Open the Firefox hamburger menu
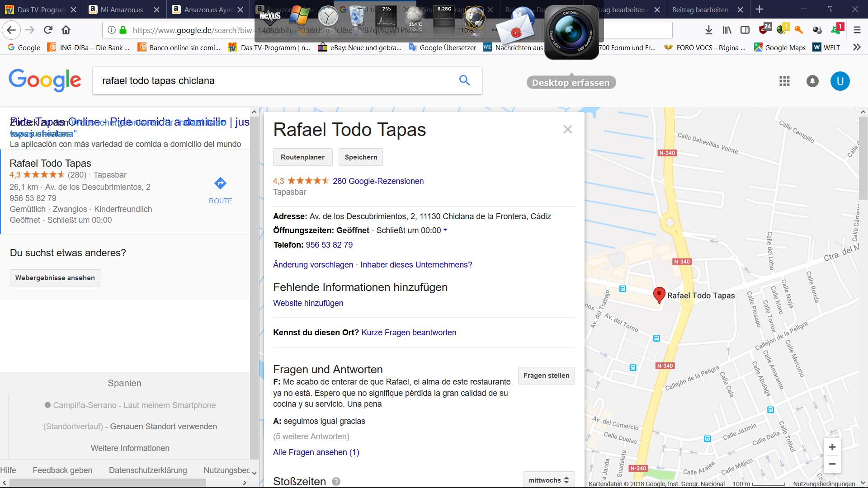 [x=857, y=30]
